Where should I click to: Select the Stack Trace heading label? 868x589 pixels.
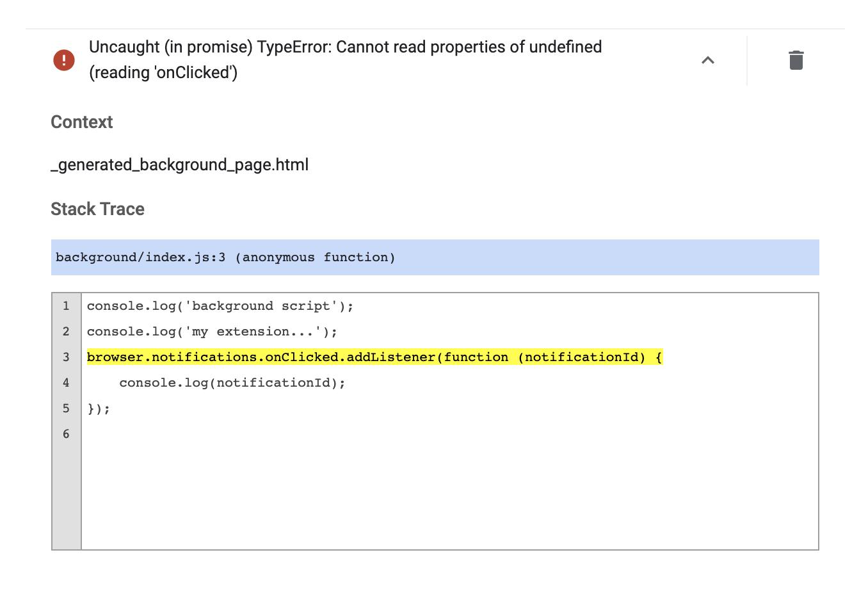[97, 209]
